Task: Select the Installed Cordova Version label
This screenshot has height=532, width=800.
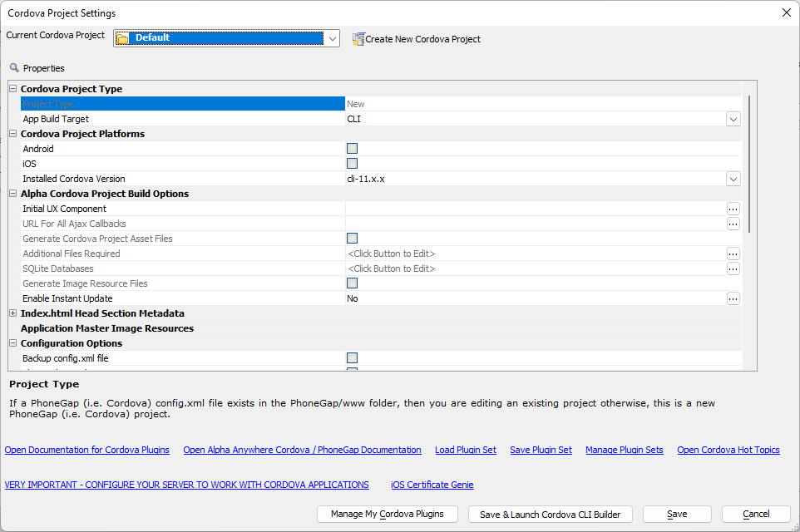Action: click(x=74, y=179)
